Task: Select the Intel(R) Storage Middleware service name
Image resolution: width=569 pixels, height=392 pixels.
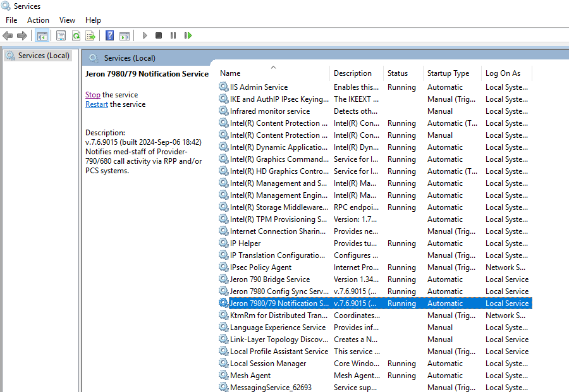Action: [x=279, y=207]
